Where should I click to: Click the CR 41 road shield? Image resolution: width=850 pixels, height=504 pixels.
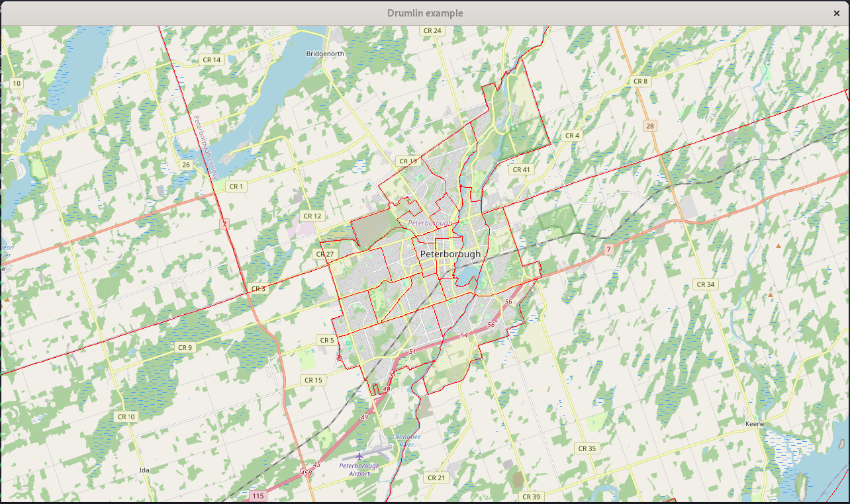click(522, 170)
